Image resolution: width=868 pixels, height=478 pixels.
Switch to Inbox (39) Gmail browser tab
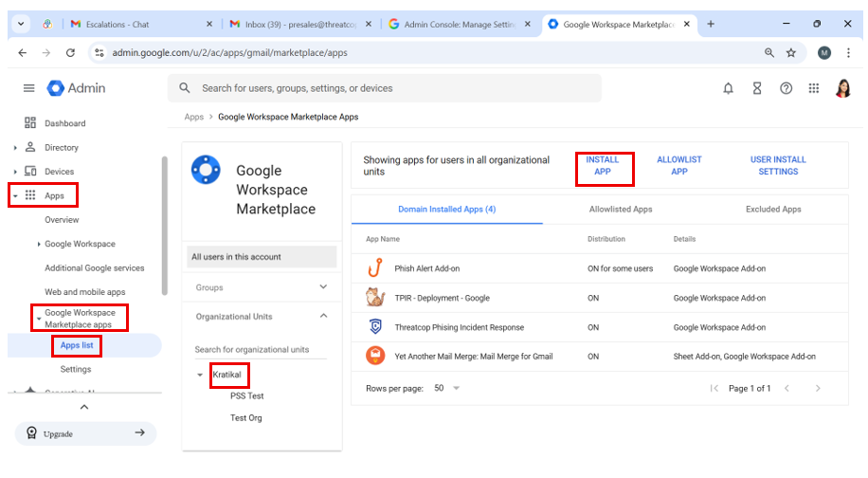coord(300,25)
